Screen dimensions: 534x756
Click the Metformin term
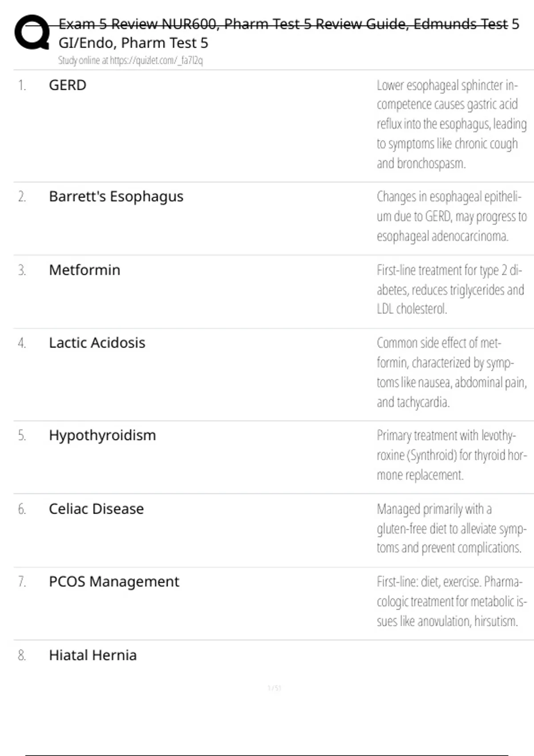[85, 270]
